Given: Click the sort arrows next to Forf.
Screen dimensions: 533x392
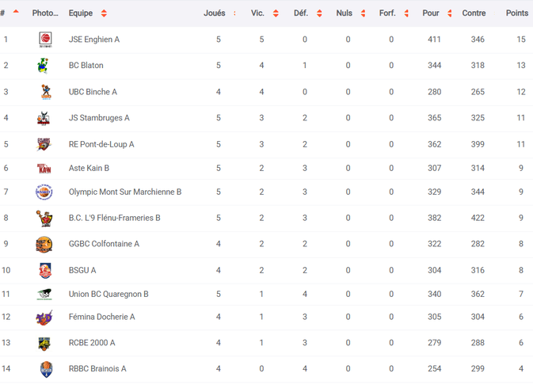Looking at the screenshot, I should (x=406, y=13).
